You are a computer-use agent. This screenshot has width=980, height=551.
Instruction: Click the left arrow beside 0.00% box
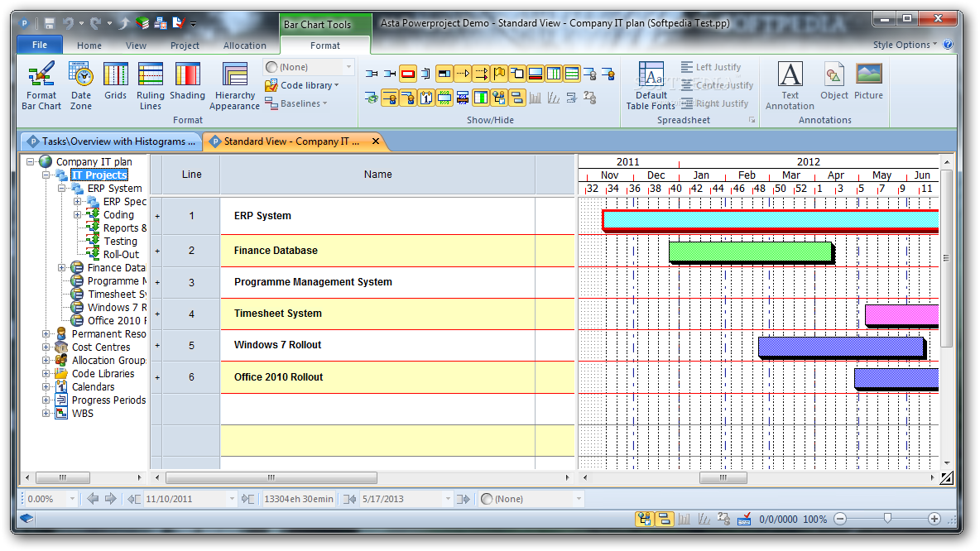click(93, 499)
